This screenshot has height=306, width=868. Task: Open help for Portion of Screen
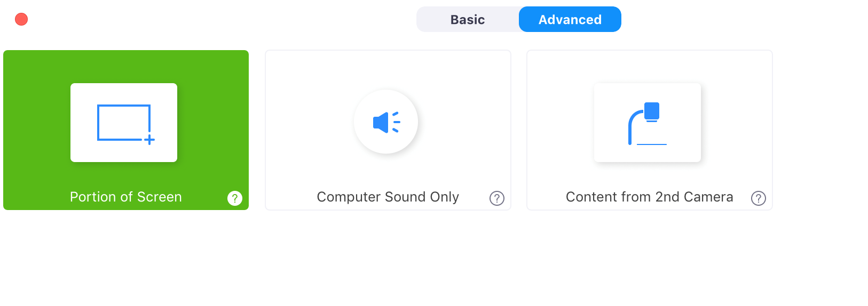(x=235, y=198)
